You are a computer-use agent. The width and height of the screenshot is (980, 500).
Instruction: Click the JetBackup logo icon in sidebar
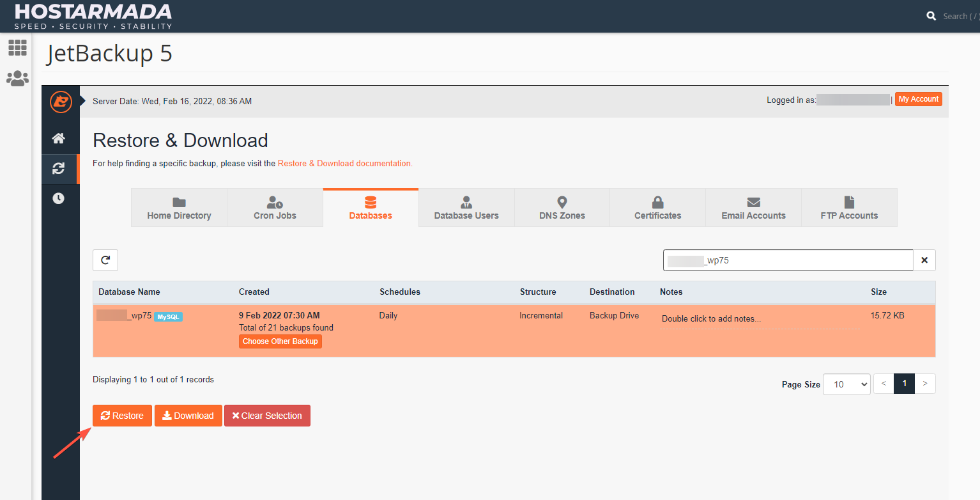point(61,102)
